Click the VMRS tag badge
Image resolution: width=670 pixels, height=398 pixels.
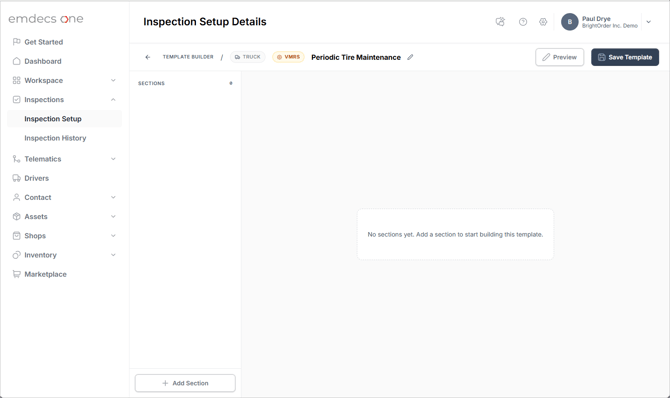click(288, 57)
